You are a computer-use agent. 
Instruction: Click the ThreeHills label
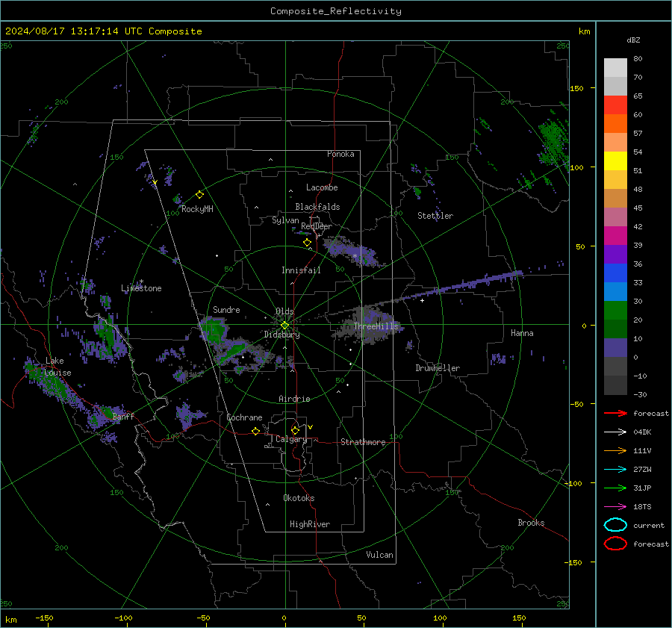point(376,326)
